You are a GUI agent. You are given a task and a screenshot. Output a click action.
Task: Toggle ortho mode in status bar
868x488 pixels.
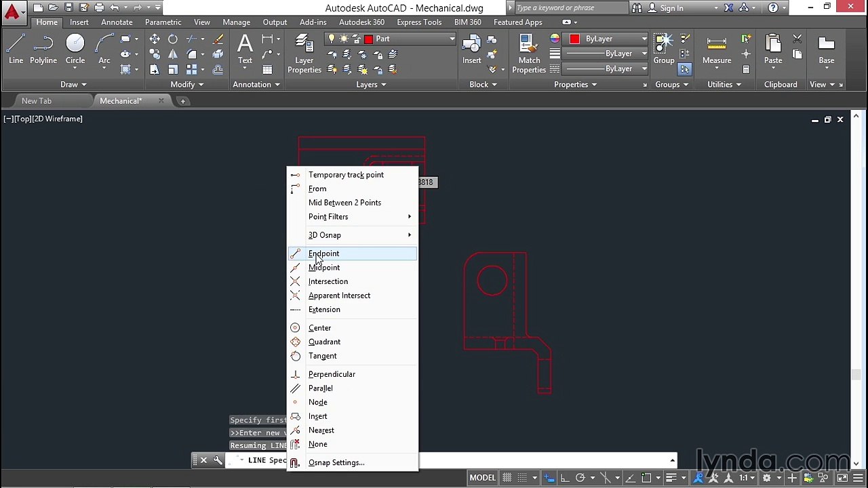click(564, 478)
